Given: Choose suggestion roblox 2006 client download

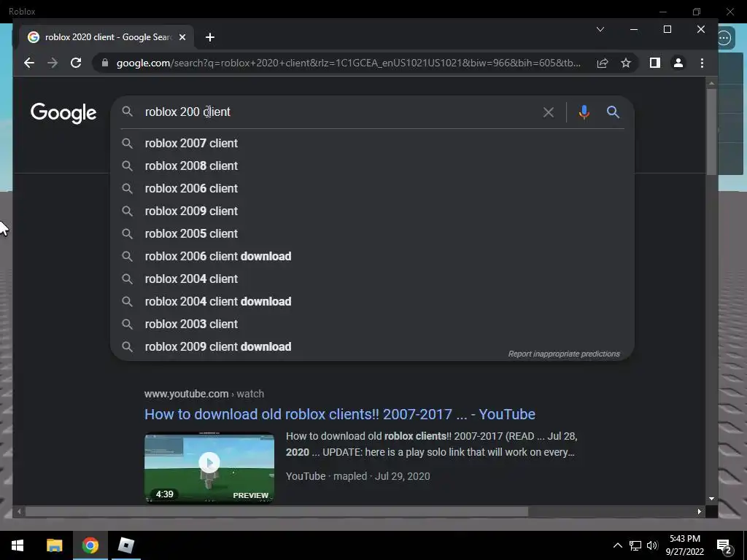Looking at the screenshot, I should click(x=371, y=256).
